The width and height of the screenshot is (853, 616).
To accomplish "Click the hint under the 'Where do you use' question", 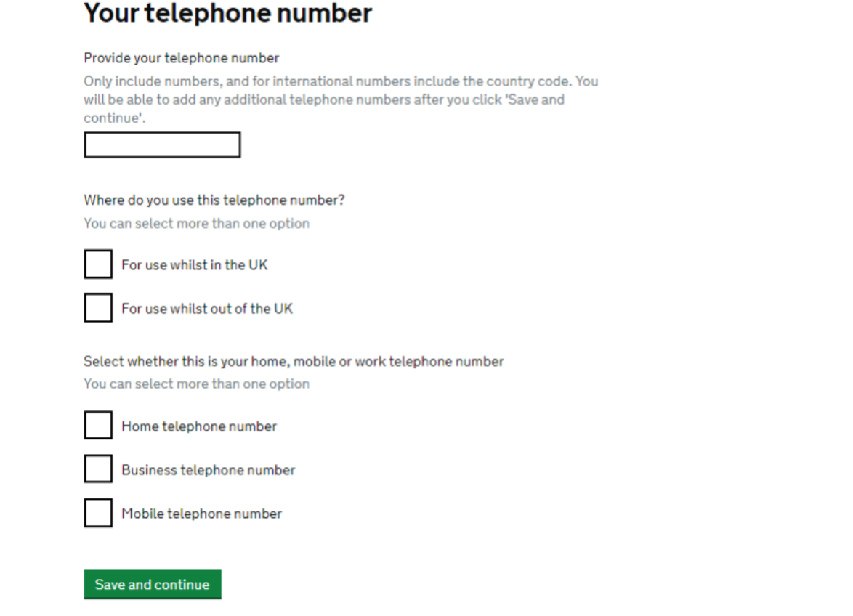I will [196, 224].
